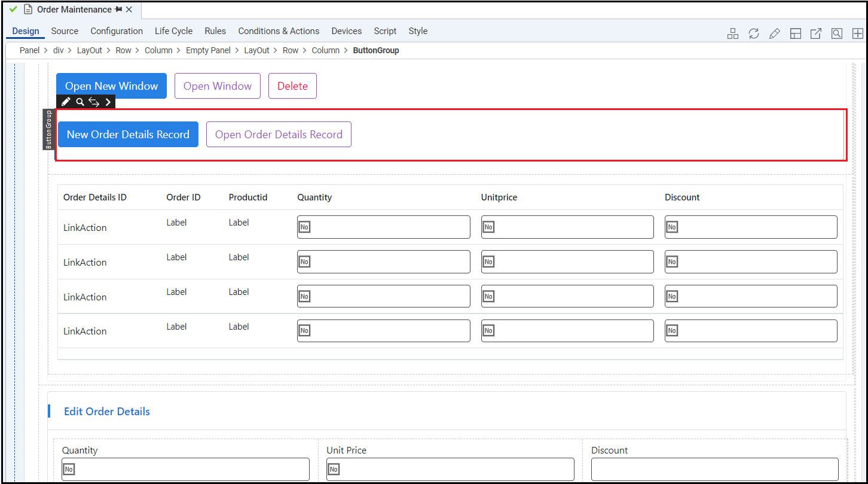Switch to the Source tab
The height and width of the screenshot is (484, 868).
[x=65, y=31]
